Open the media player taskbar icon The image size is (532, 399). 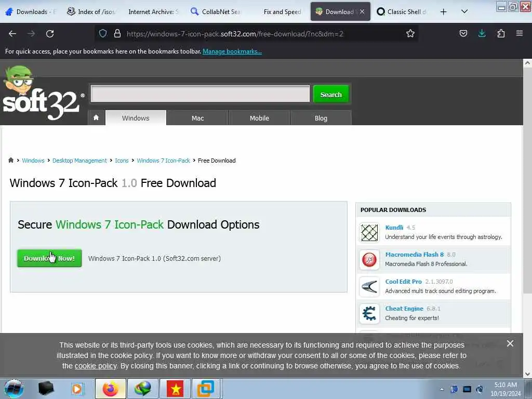[77, 389]
